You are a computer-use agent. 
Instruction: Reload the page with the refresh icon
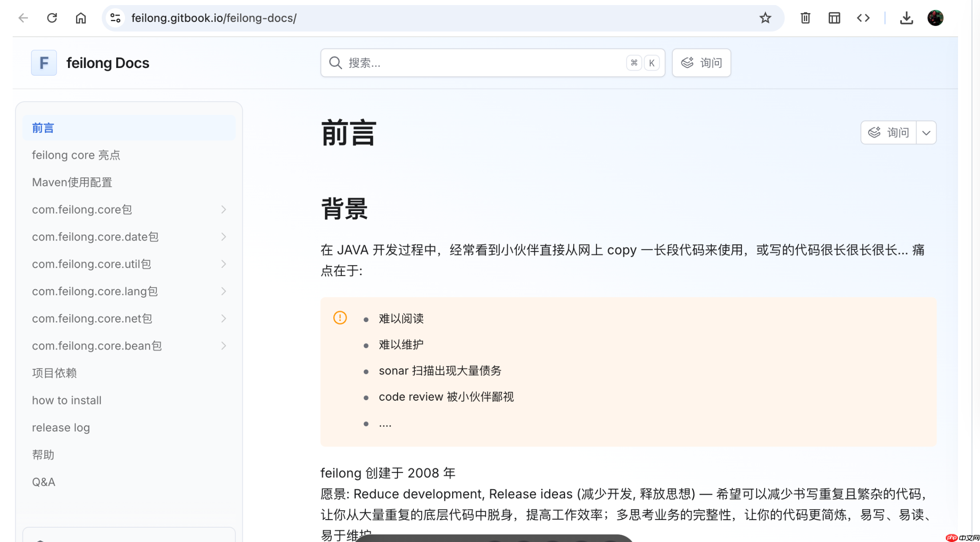click(52, 18)
